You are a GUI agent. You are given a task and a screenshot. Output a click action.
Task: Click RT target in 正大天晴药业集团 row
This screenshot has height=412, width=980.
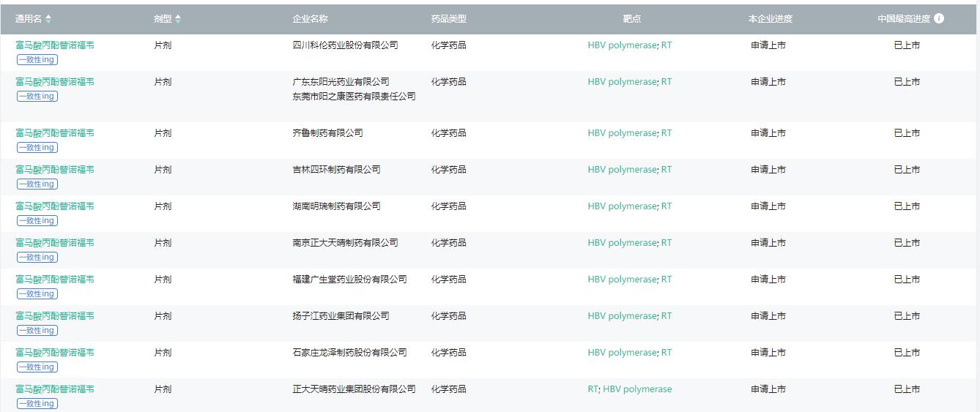[593, 389]
